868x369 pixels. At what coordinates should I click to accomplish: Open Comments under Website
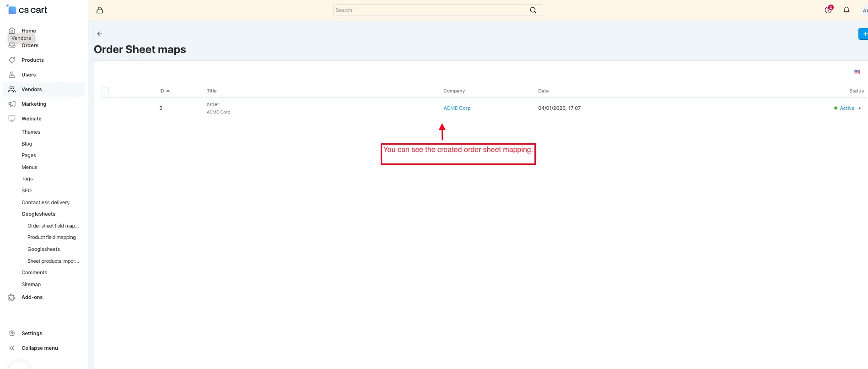[x=34, y=272]
